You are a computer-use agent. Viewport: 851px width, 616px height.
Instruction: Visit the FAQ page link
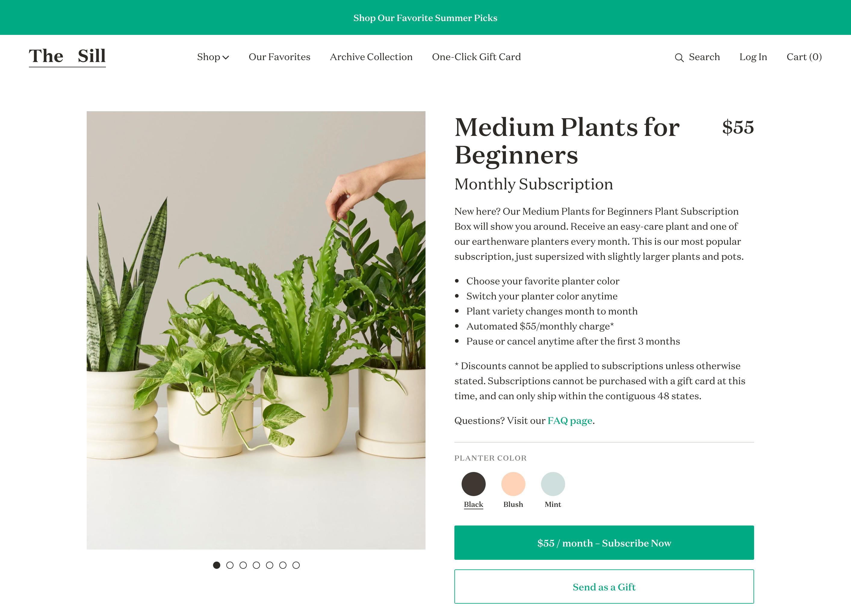coord(570,420)
